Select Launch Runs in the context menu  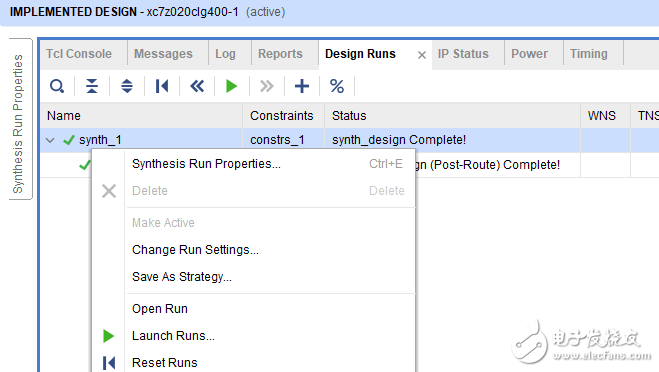point(173,336)
